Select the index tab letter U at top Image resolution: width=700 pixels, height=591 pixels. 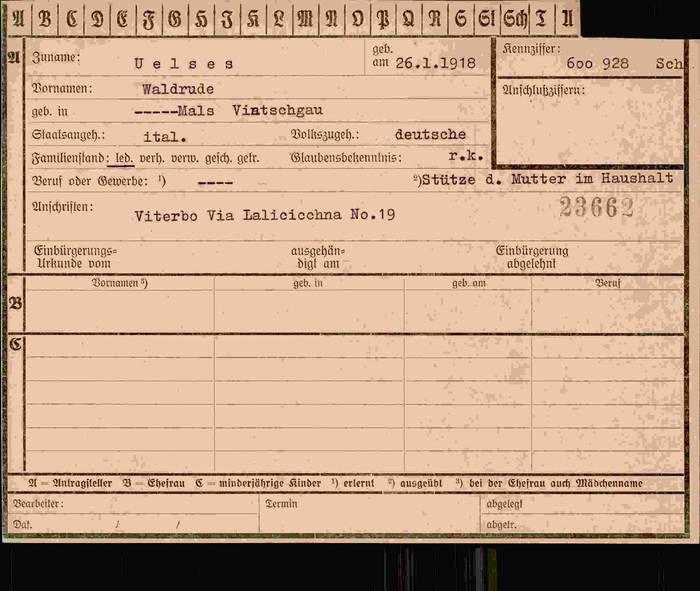pos(567,18)
